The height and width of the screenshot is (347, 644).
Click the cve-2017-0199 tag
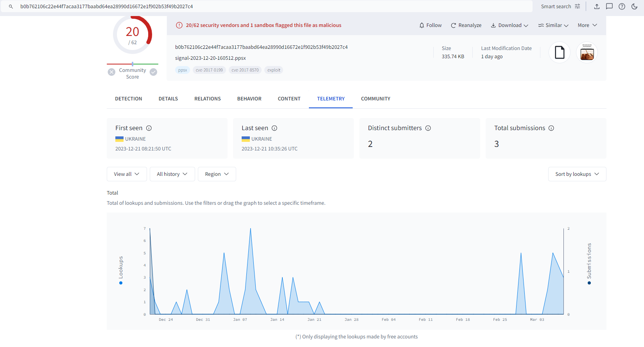(x=209, y=70)
